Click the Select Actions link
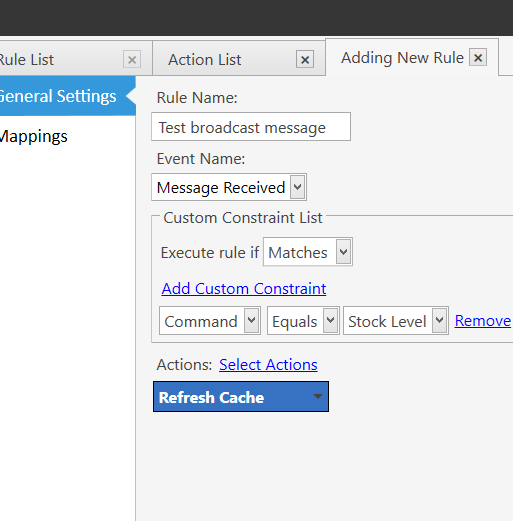Viewport: 513px width, 521px height. point(268,365)
